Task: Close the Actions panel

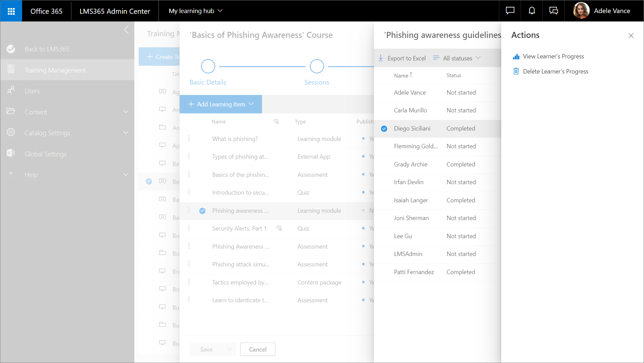Action: (x=631, y=36)
